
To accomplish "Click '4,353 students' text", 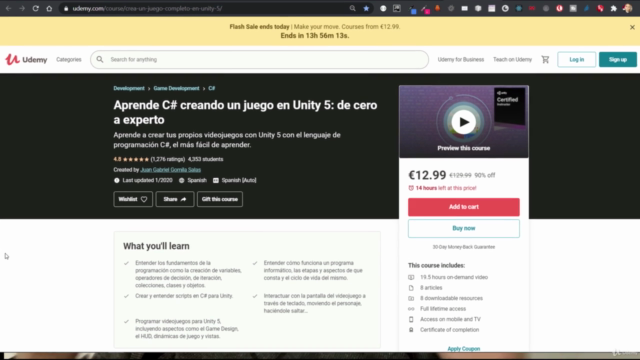I will pos(205,159).
